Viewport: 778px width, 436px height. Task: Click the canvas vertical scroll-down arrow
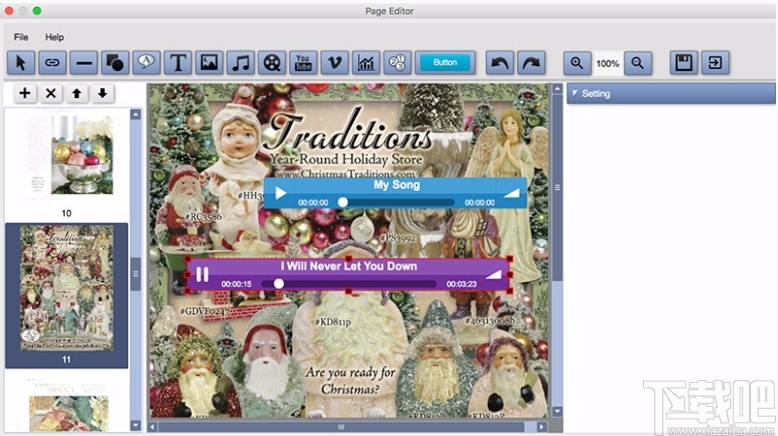click(557, 412)
